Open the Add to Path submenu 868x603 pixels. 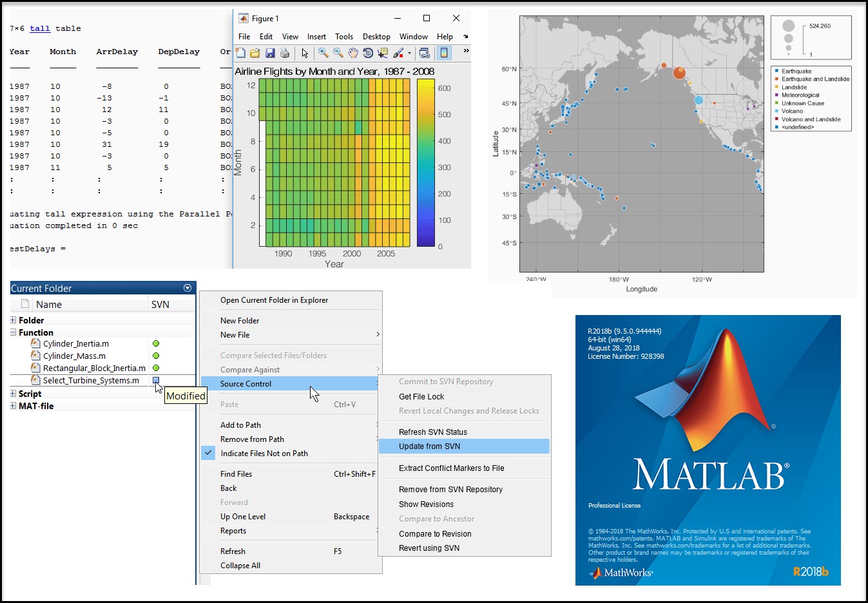(x=291, y=425)
